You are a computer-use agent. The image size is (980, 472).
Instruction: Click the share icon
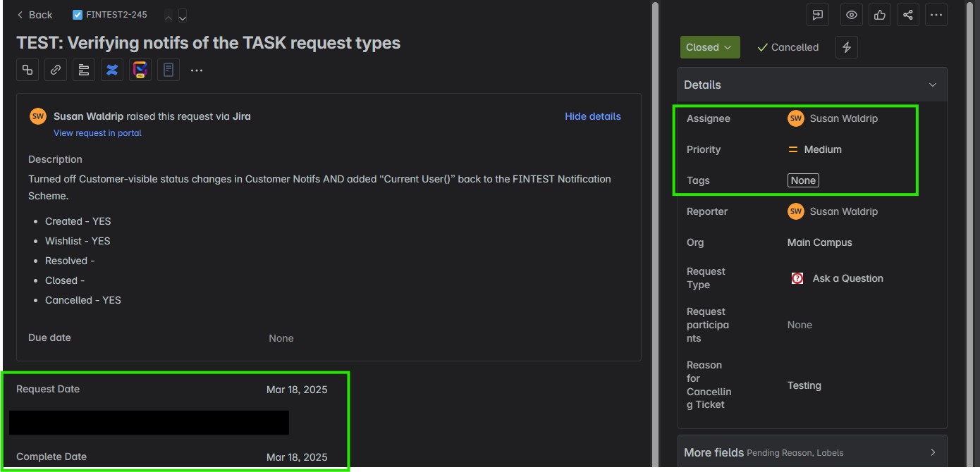point(908,15)
